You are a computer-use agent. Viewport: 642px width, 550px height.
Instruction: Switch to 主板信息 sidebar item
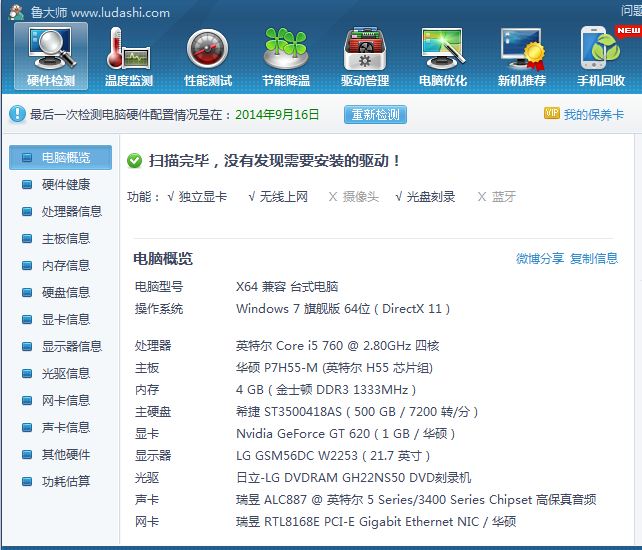coord(65,239)
